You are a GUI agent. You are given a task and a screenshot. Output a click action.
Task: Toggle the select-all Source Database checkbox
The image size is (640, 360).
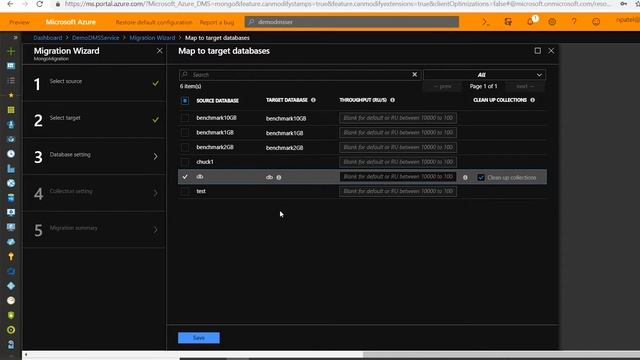tap(185, 100)
